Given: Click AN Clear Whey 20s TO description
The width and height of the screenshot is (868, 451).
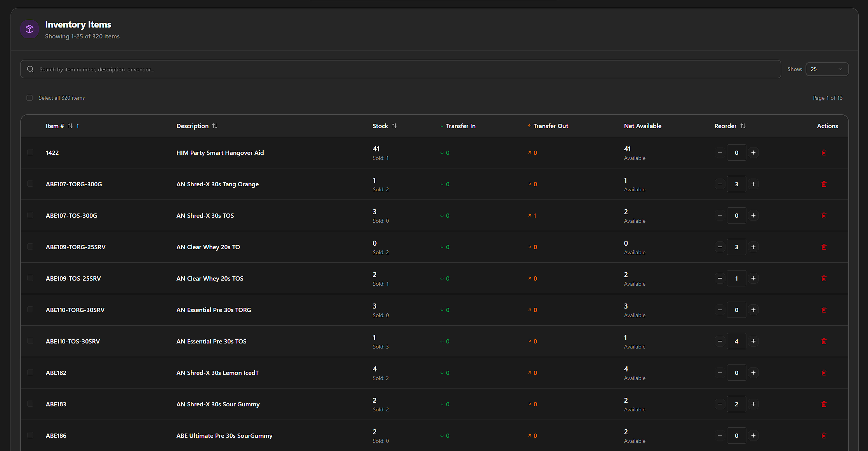Looking at the screenshot, I should [x=208, y=247].
